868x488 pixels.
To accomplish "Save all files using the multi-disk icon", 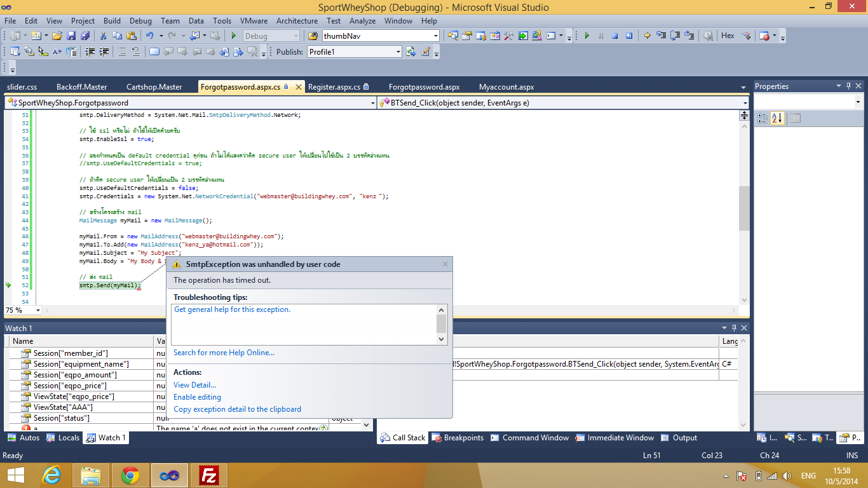I will point(85,36).
